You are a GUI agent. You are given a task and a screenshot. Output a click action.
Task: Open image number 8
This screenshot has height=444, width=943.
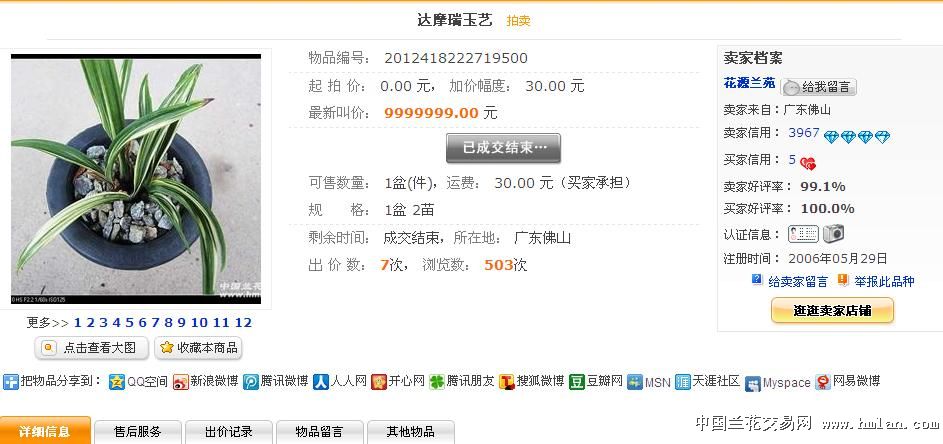(168, 322)
